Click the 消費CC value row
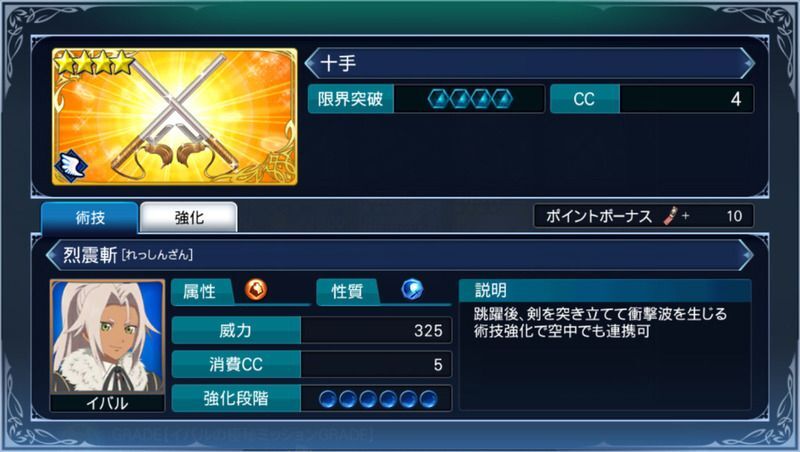The image size is (800, 452). (312, 364)
